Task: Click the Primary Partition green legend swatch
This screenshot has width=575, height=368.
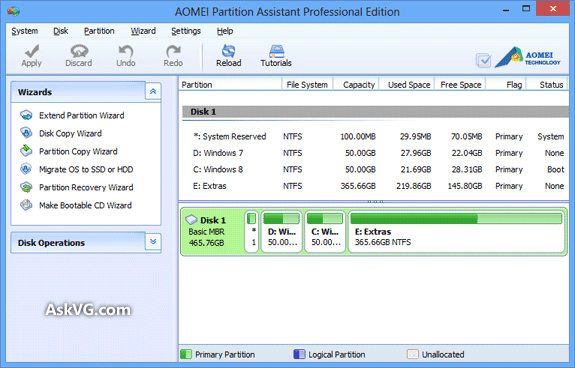Action: pos(186,354)
